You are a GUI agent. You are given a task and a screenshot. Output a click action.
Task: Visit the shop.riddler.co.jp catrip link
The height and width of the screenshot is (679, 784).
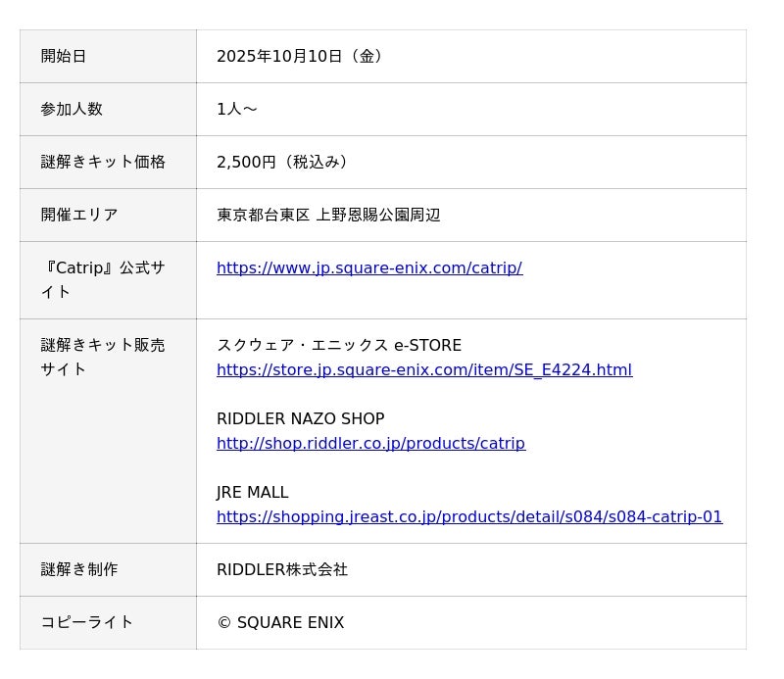370,443
